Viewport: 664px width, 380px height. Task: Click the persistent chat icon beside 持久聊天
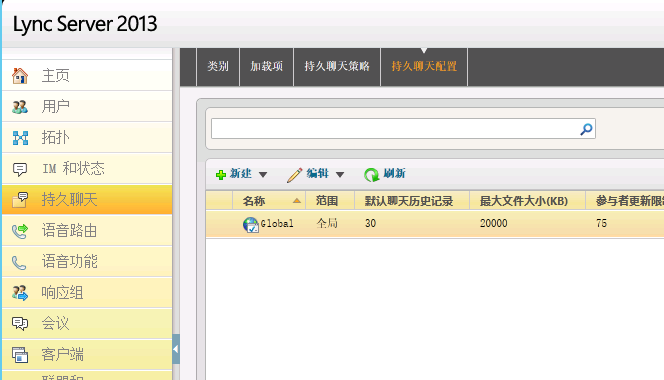[x=20, y=200]
